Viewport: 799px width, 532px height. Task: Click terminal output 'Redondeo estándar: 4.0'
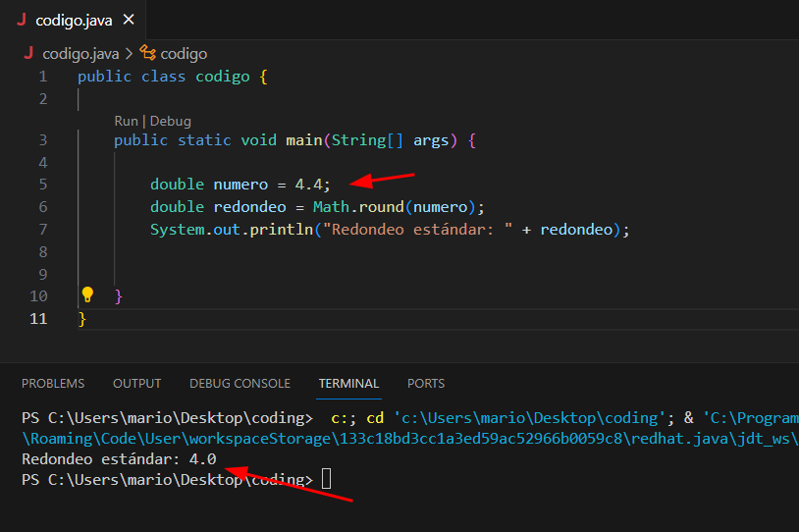point(119,459)
